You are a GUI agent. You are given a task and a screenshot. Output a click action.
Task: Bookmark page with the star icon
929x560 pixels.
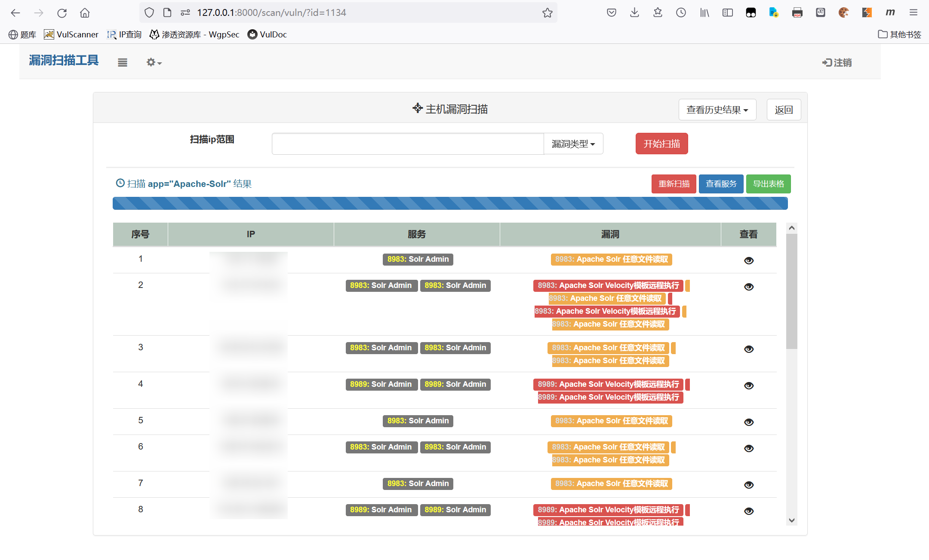click(x=547, y=13)
